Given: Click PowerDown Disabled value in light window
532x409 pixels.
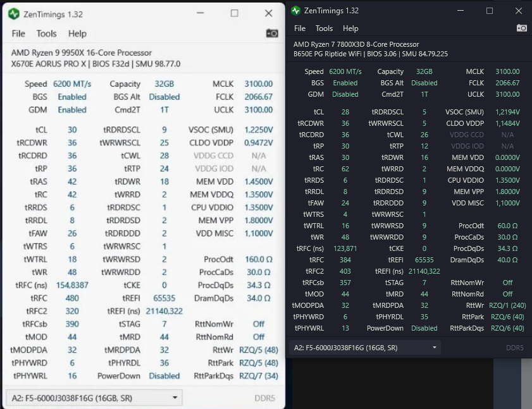Looking at the screenshot, I should pyautogui.click(x=164, y=375).
